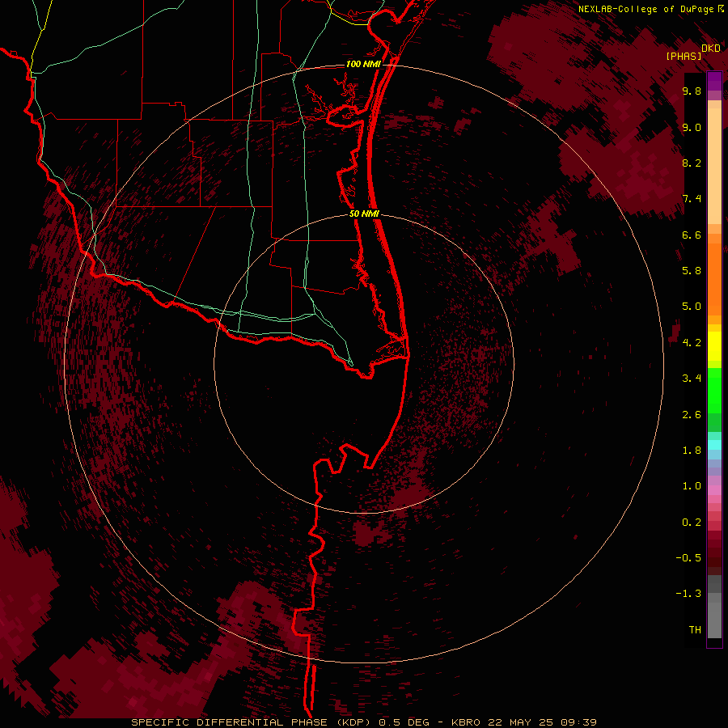
Task: Click the KBRO station identifier in the footer
Action: 465,722
